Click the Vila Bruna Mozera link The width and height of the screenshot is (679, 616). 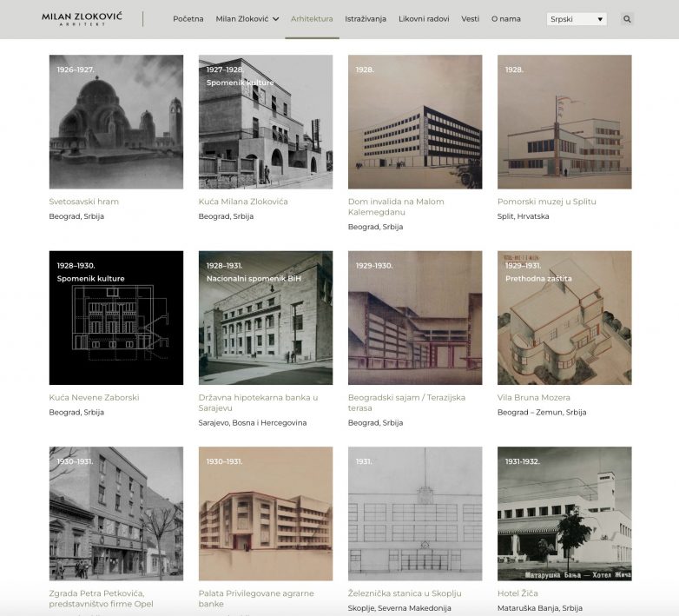[535, 398]
